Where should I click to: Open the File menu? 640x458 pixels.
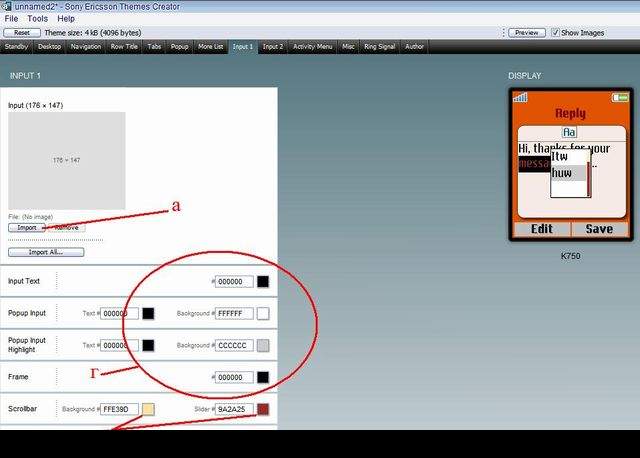pyautogui.click(x=12, y=18)
